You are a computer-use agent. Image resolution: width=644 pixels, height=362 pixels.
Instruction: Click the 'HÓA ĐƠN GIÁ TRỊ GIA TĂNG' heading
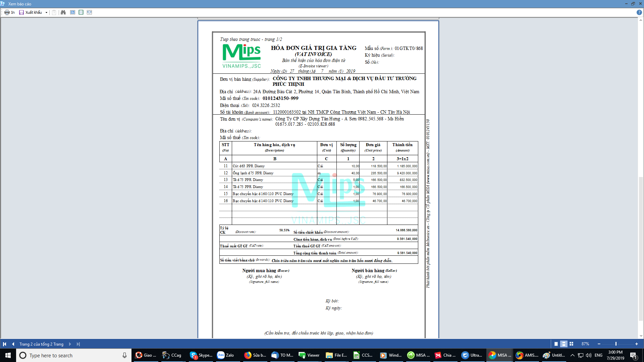tap(314, 48)
